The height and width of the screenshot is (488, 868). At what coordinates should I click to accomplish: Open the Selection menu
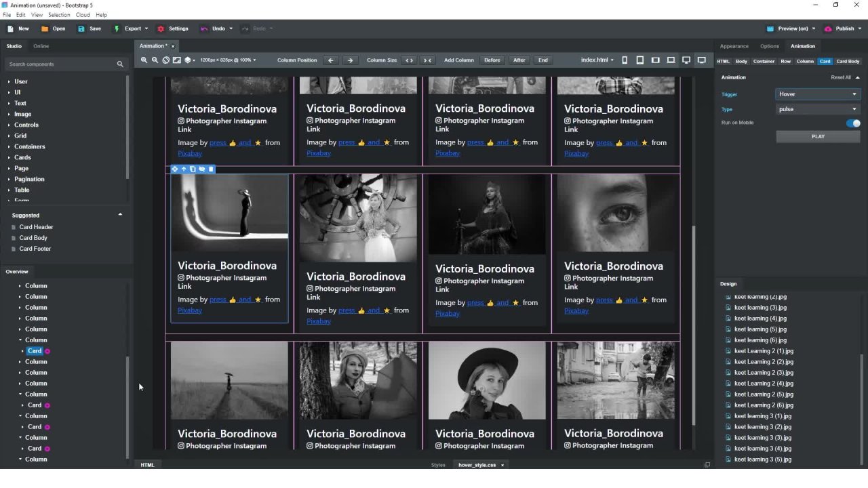tap(59, 15)
